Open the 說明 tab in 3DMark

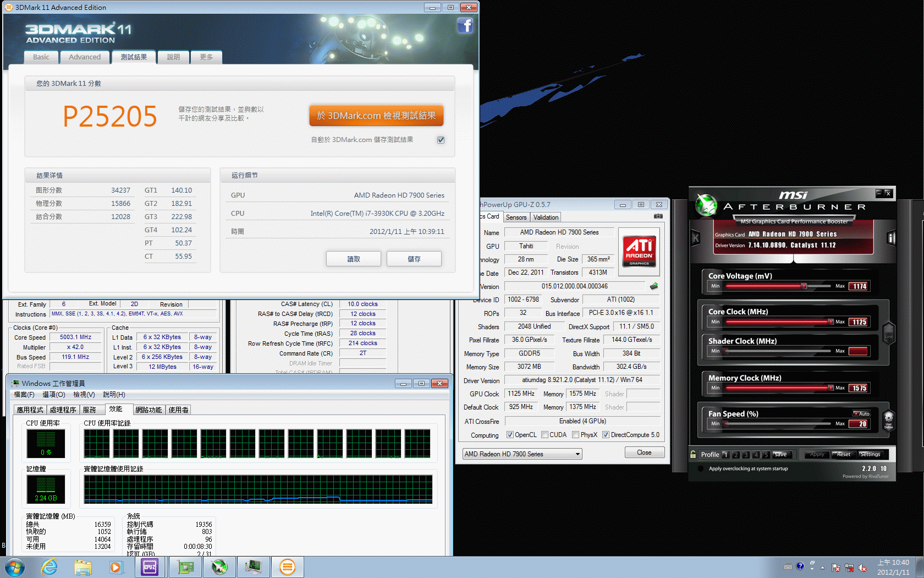click(173, 57)
